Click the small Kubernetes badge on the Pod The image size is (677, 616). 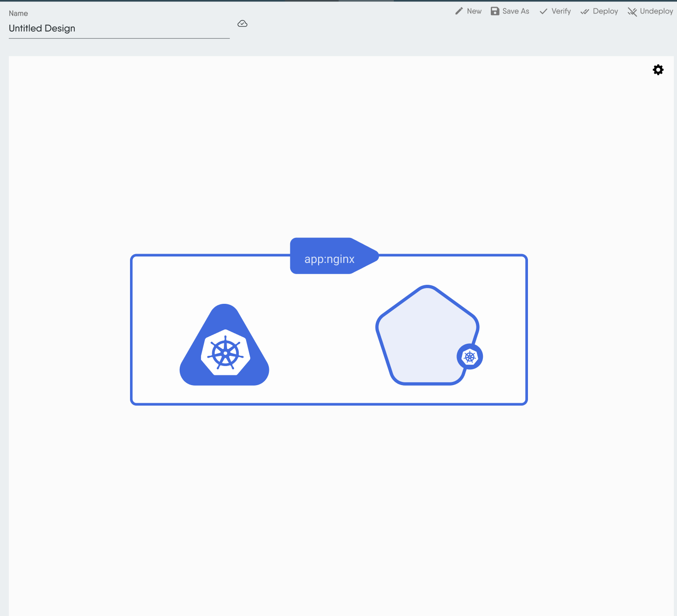(x=470, y=356)
